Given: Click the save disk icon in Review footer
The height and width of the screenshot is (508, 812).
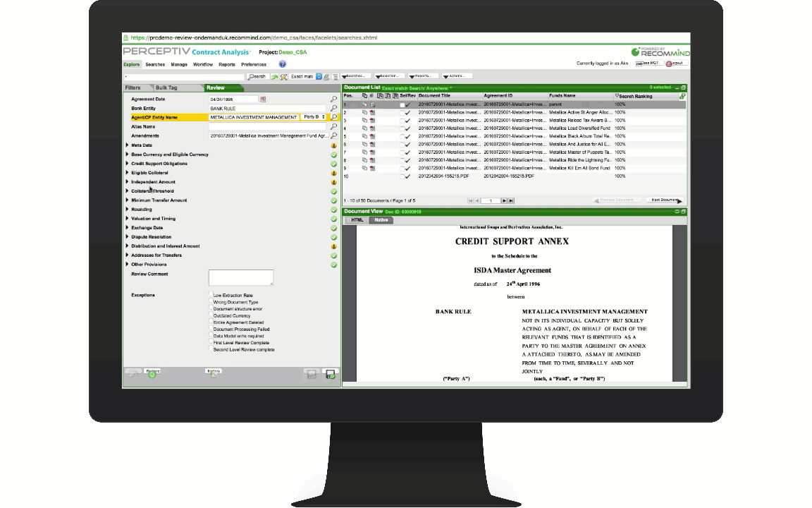Looking at the screenshot, I should coord(312,374).
